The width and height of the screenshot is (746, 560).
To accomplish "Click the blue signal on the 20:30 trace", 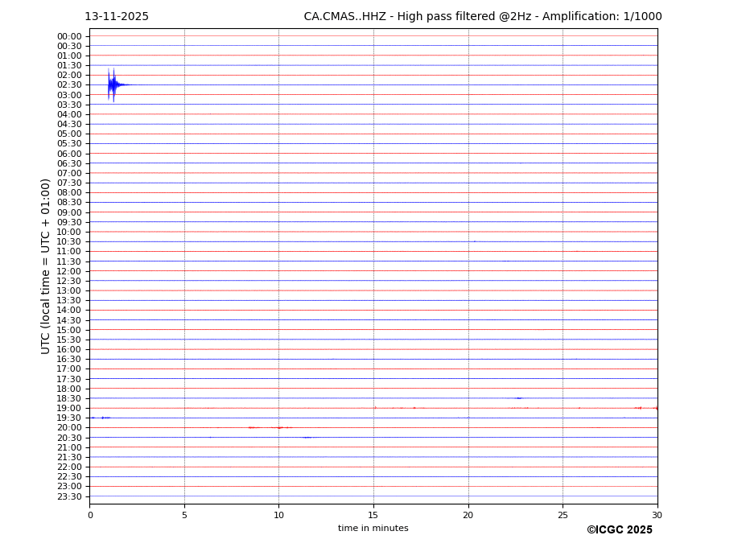I will pyautogui.click(x=307, y=438).
